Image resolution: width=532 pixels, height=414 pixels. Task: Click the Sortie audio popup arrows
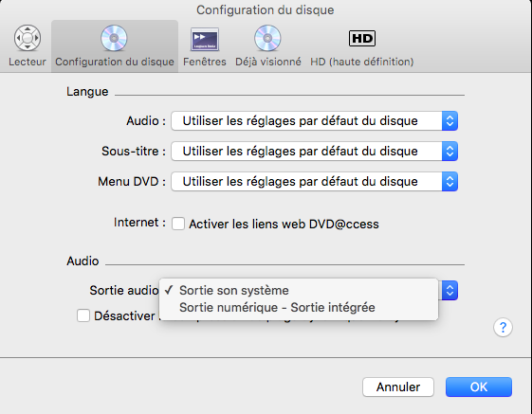coord(449,290)
